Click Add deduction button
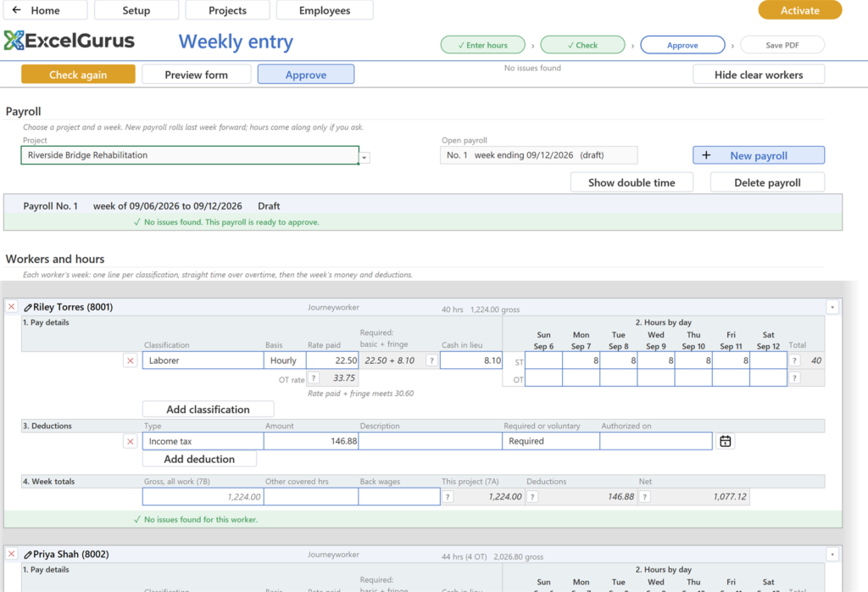Viewport: 868px width, 592px height. 199,459
